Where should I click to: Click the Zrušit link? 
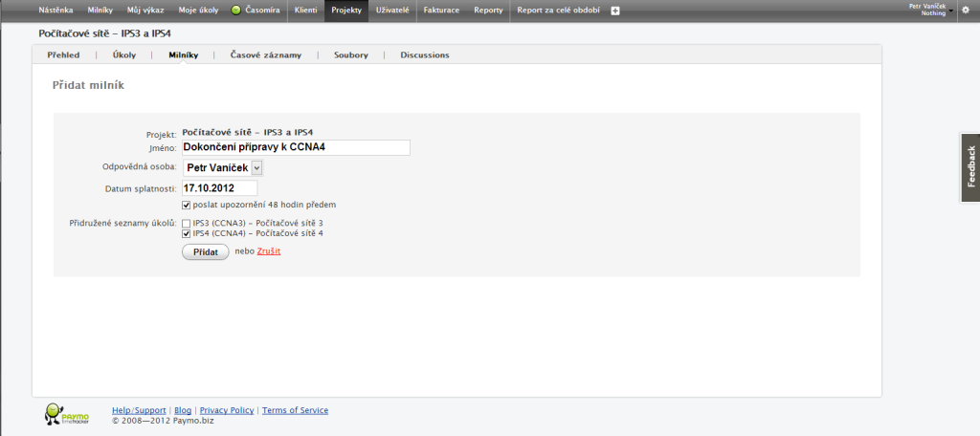pyautogui.click(x=269, y=251)
